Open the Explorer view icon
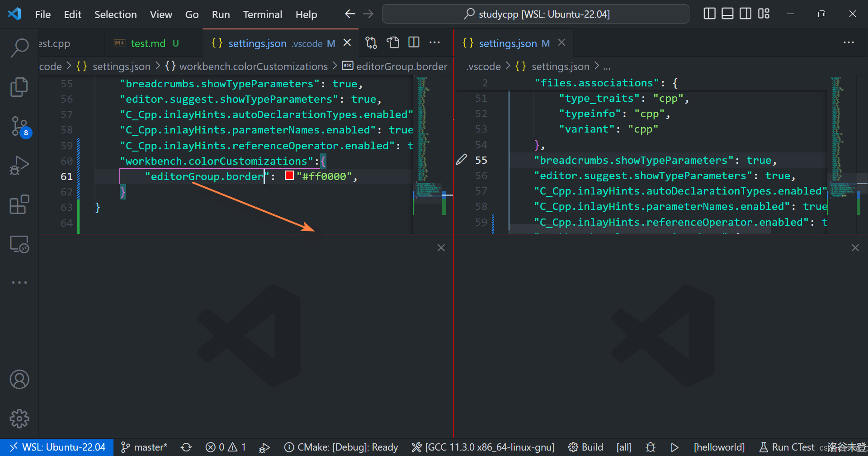This screenshot has width=868, height=456. click(x=19, y=87)
